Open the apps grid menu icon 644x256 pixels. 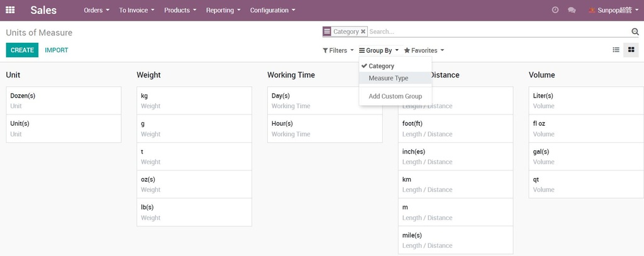[10, 10]
